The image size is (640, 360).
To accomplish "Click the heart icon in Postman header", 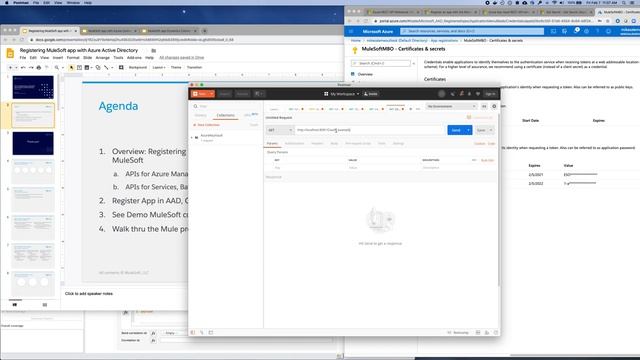I will [478, 94].
